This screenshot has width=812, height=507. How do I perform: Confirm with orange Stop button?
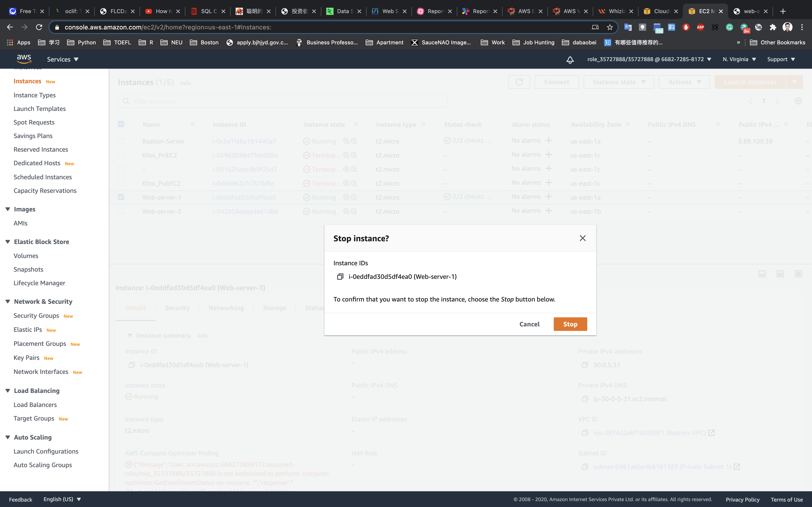570,324
